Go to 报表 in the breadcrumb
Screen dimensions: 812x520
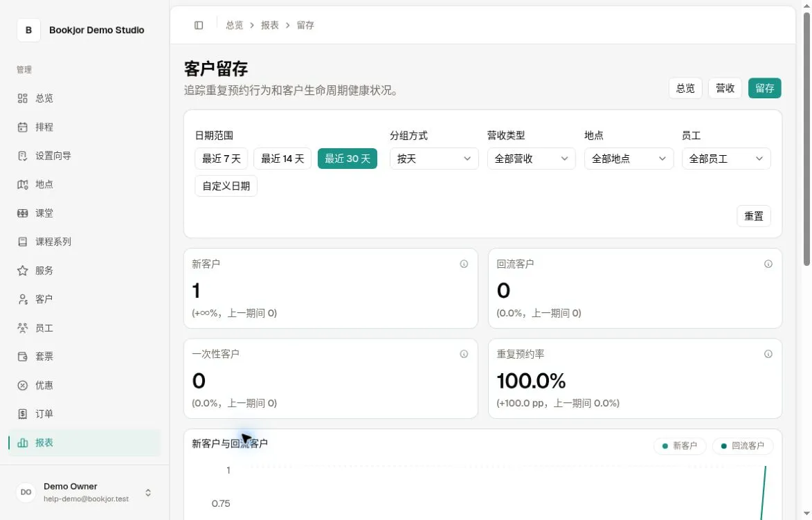pos(270,26)
